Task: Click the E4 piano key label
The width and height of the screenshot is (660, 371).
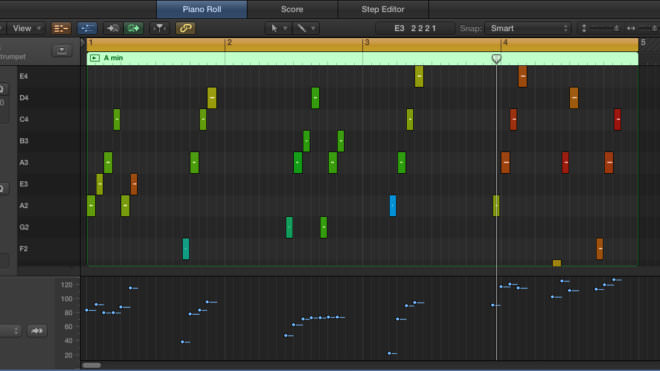Action: point(24,76)
